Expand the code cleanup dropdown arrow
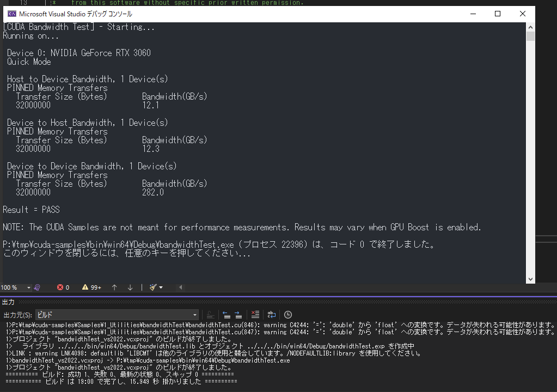 [161, 287]
